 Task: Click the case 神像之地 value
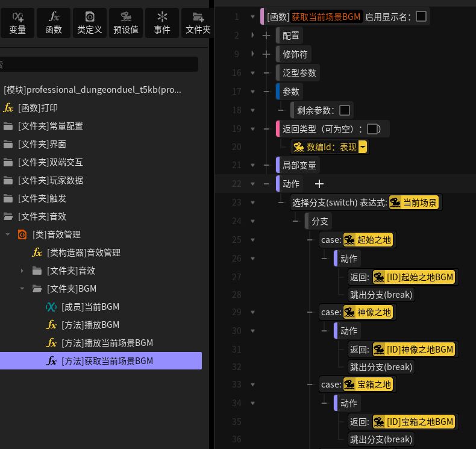pyautogui.click(x=368, y=312)
